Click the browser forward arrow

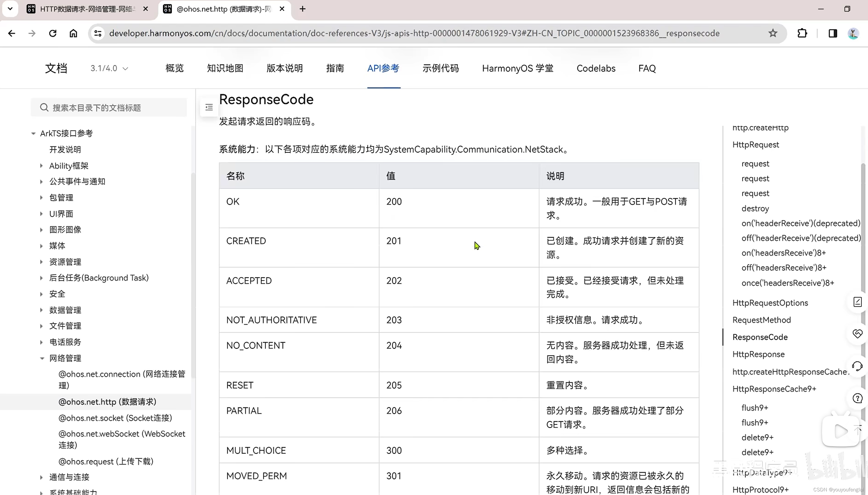tap(32, 33)
